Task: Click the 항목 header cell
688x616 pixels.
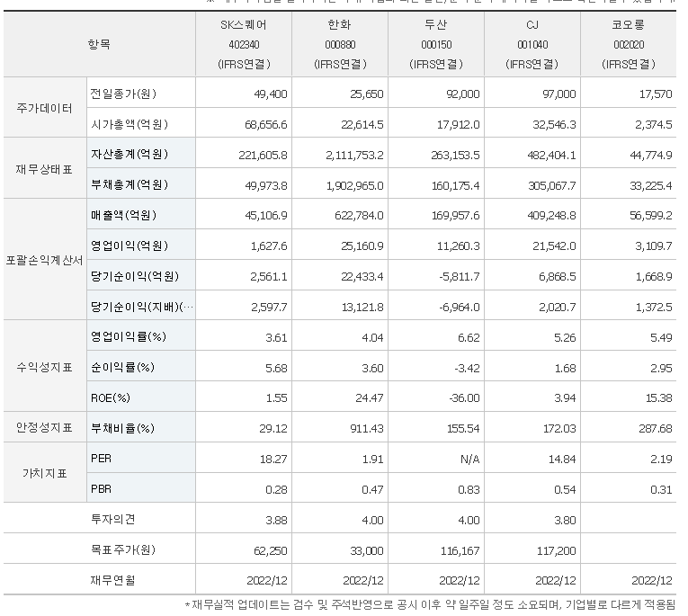Action: point(99,44)
